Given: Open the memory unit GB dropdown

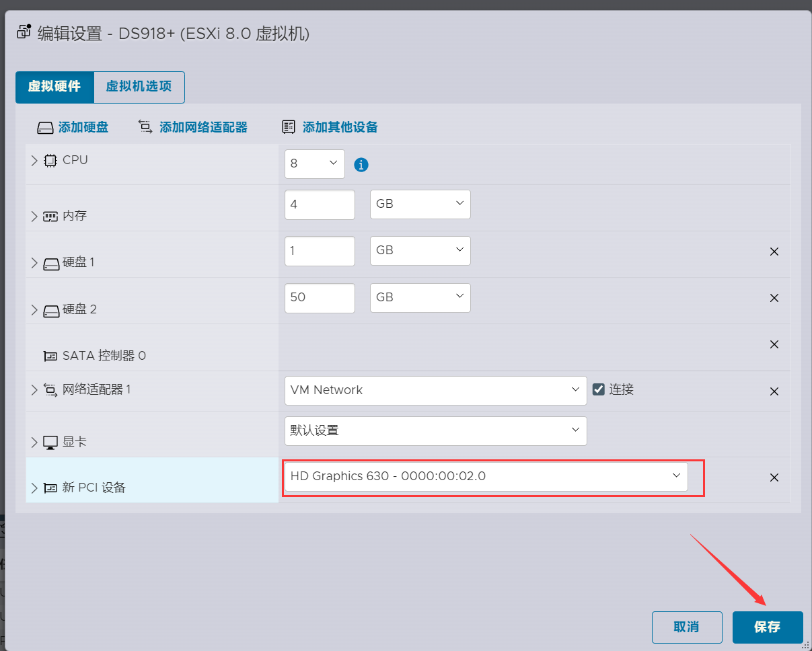Looking at the screenshot, I should click(420, 204).
